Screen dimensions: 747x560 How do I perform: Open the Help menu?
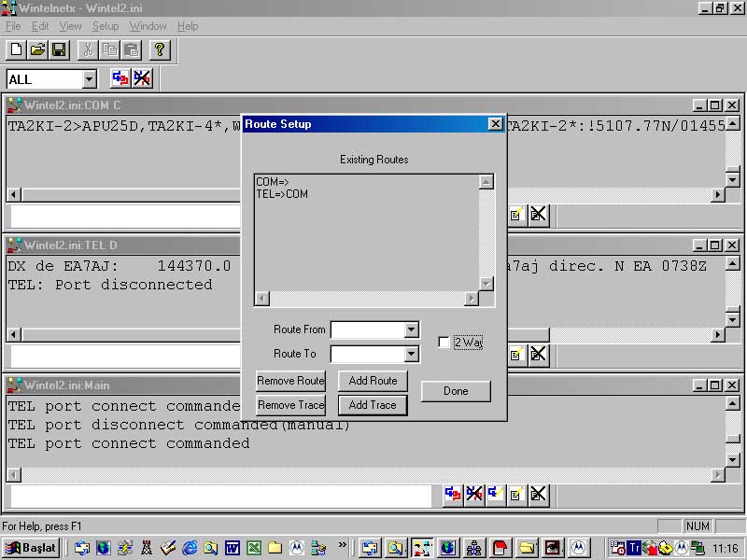188,26
